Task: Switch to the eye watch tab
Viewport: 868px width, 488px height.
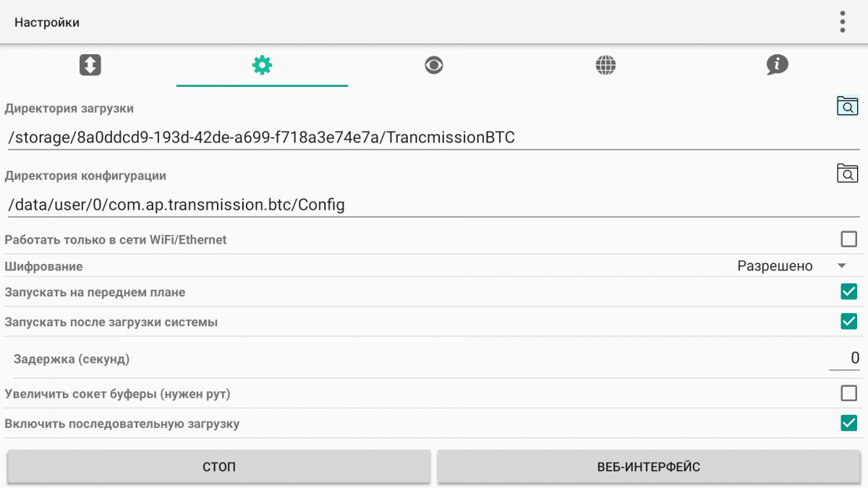Action: 434,65
